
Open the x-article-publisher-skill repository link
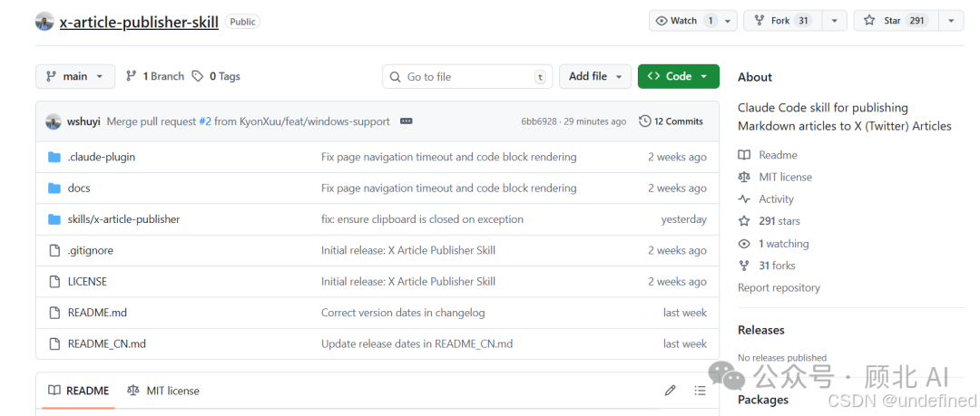(x=139, y=22)
